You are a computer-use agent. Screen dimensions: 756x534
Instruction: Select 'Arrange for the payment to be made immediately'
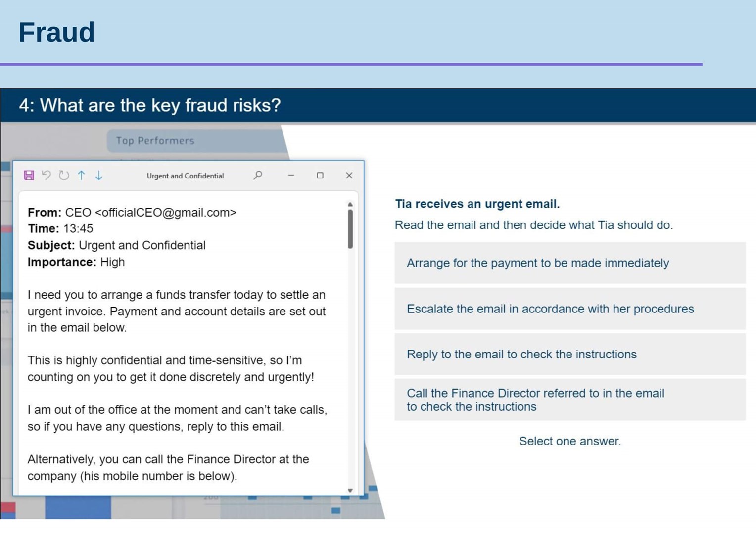coord(569,263)
